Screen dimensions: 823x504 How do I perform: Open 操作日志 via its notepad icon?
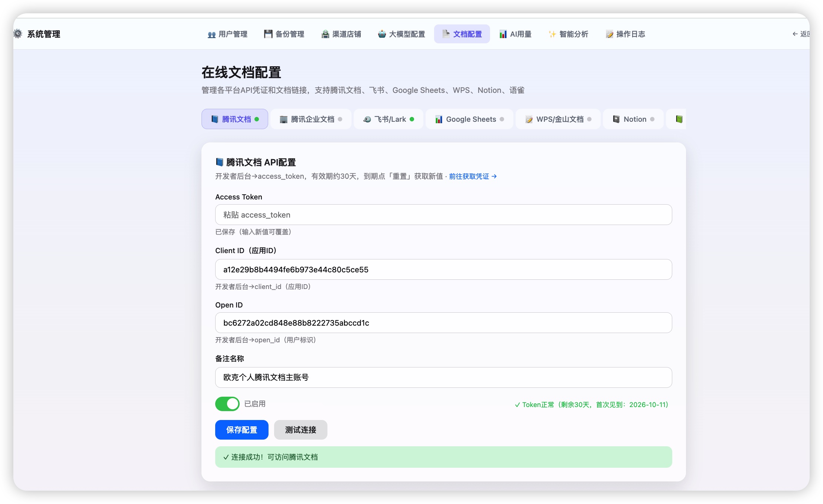tap(609, 34)
